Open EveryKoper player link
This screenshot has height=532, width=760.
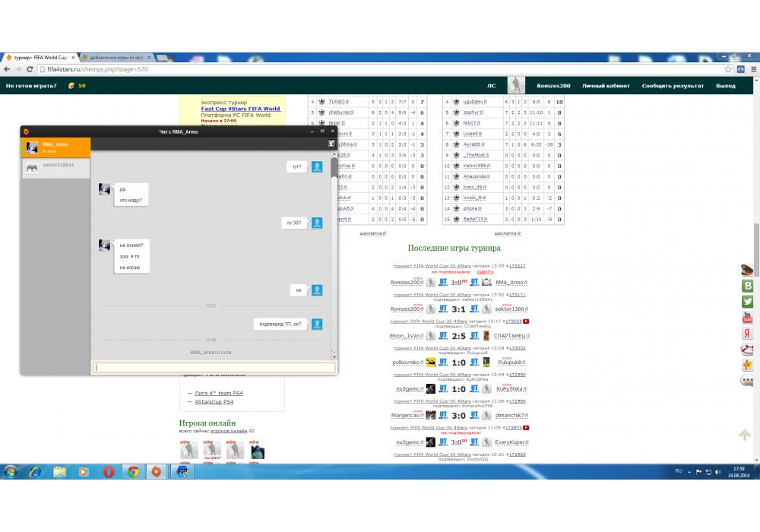tap(511, 442)
